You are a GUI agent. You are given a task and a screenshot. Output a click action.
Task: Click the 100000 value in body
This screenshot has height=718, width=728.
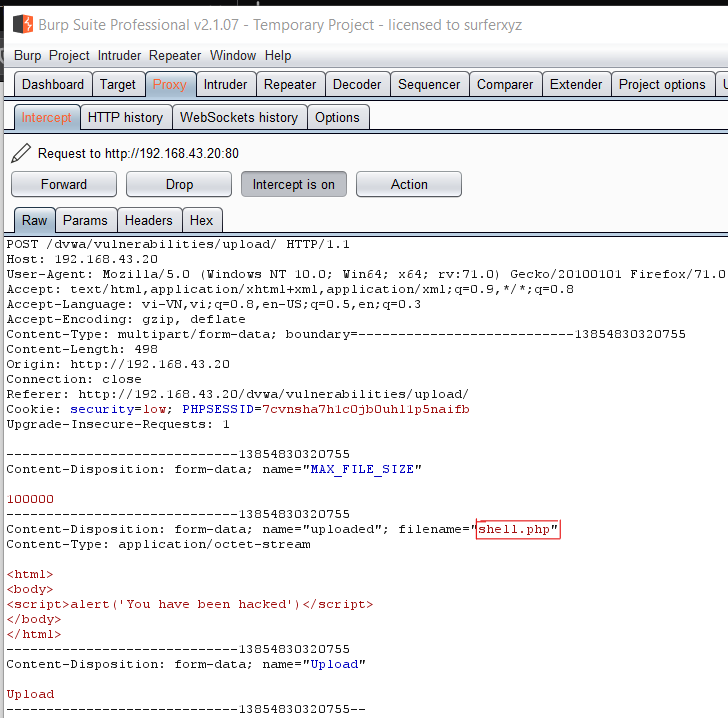[x=30, y=499]
